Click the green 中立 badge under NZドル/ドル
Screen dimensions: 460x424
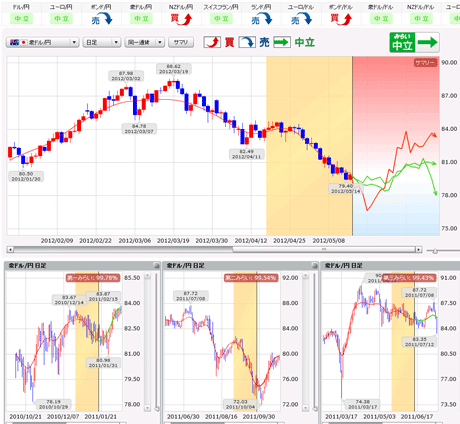[421, 19]
